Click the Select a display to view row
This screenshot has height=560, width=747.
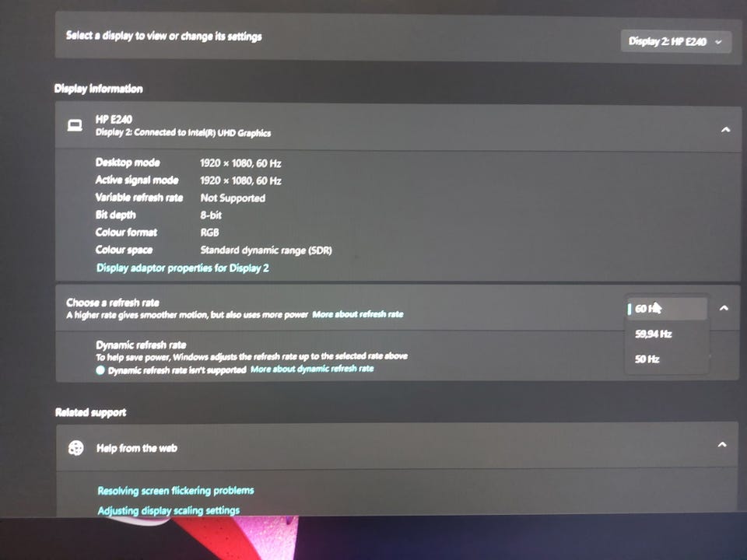coord(398,37)
